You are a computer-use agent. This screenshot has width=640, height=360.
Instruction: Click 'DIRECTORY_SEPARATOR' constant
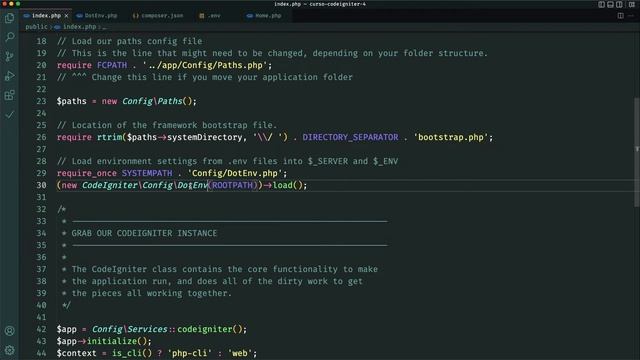coord(350,137)
